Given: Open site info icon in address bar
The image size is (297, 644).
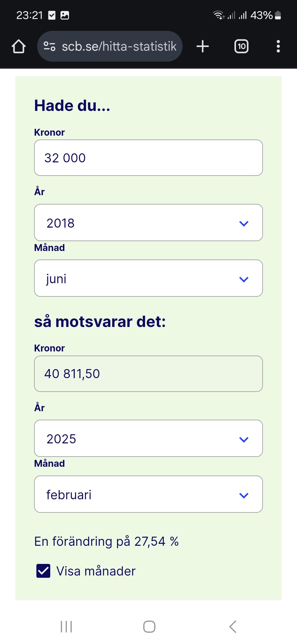Looking at the screenshot, I should [x=50, y=46].
